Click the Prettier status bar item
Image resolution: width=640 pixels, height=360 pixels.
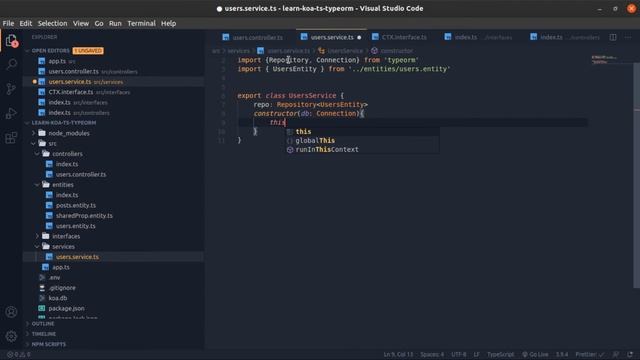click(x=589, y=354)
